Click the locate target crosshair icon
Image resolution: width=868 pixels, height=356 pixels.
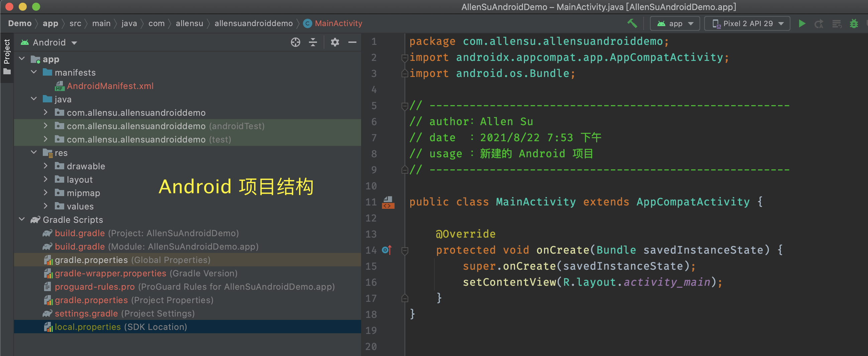[x=296, y=42]
